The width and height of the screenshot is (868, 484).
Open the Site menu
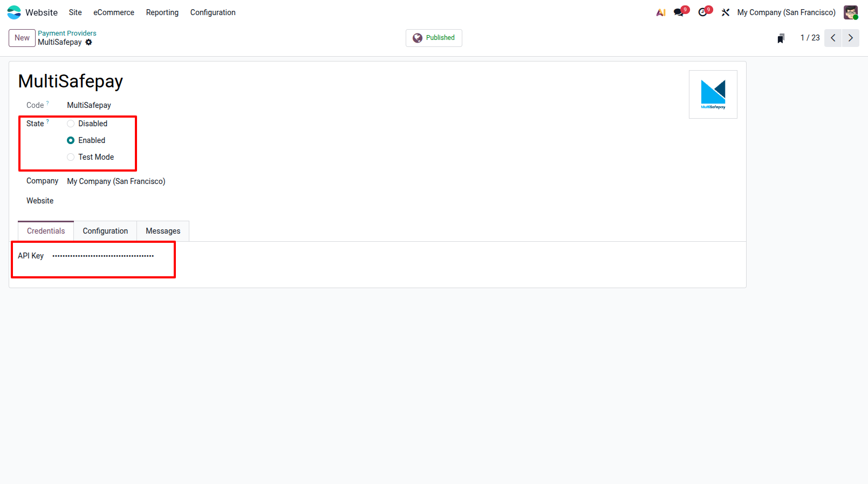76,12
